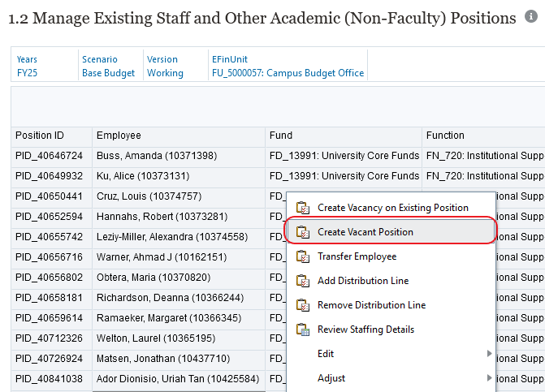
Task: Click the Create Vacant Position icon
Action: (303, 232)
